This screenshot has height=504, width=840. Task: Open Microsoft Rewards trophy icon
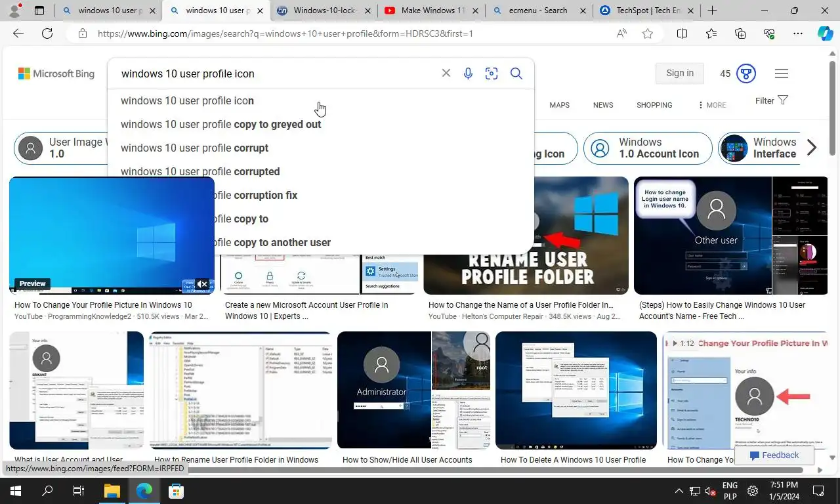point(746,73)
